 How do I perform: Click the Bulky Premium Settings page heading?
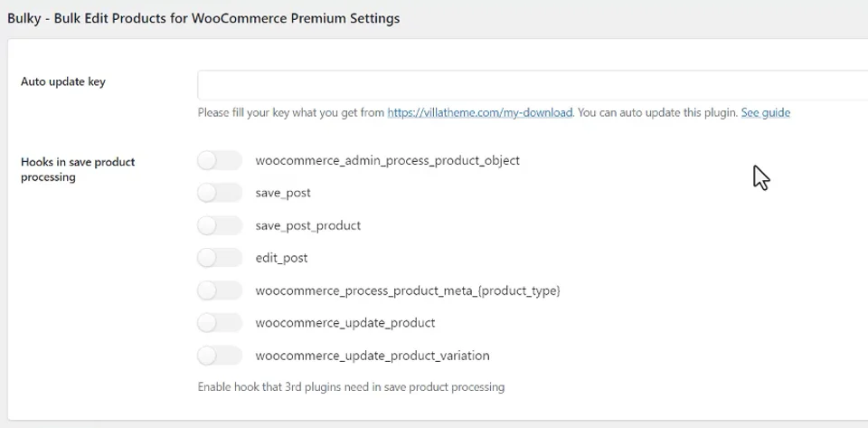(203, 18)
